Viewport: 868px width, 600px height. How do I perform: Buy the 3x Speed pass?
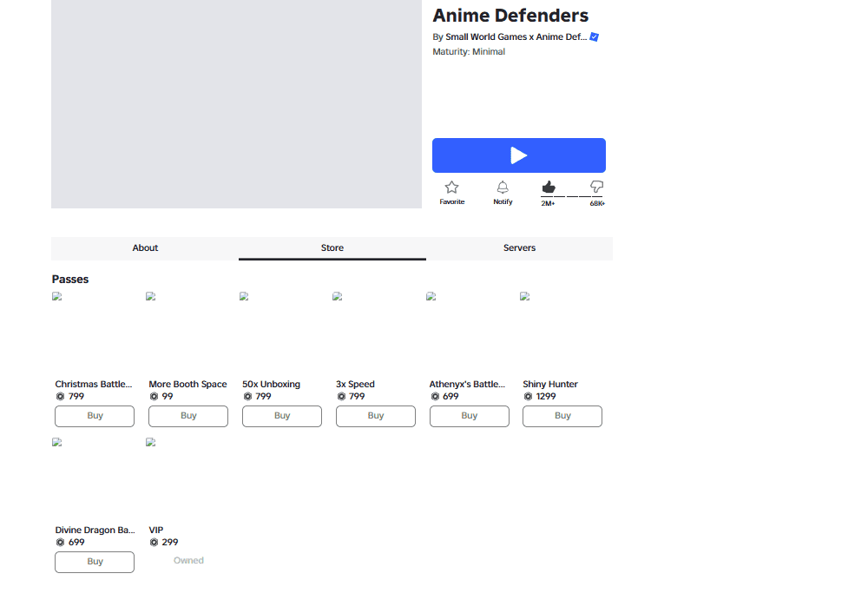click(x=375, y=416)
